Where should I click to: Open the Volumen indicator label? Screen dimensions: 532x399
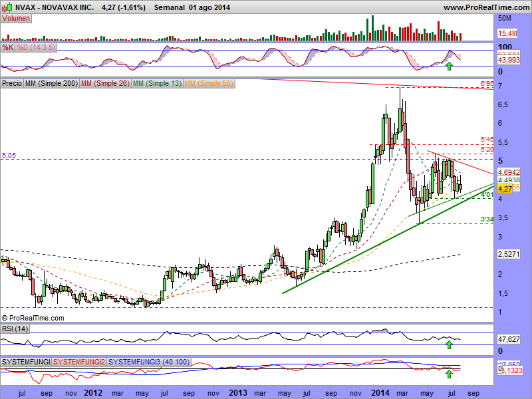[15, 19]
